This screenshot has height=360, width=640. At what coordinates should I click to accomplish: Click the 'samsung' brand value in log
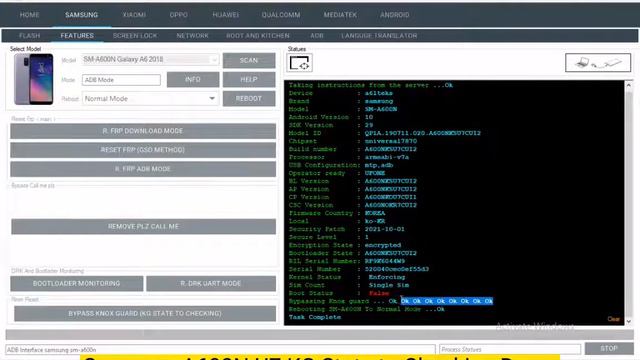pyautogui.click(x=379, y=101)
